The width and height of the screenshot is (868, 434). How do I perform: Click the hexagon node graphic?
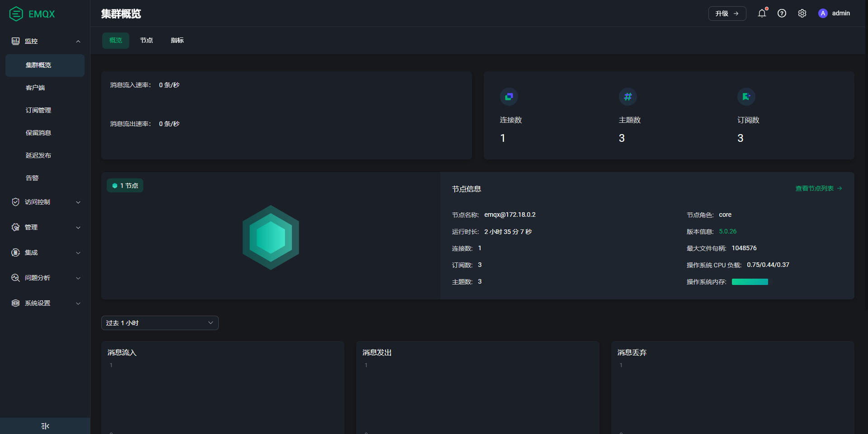tap(270, 238)
